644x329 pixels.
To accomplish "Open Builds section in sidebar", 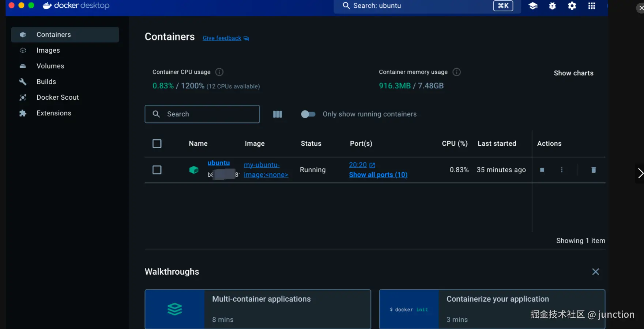I will coord(65,82).
